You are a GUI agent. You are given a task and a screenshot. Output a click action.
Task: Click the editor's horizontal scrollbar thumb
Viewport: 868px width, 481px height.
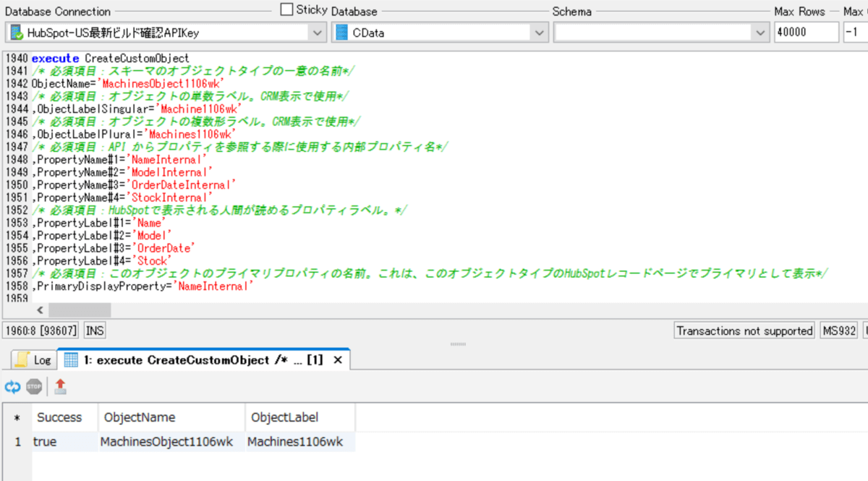80,310
